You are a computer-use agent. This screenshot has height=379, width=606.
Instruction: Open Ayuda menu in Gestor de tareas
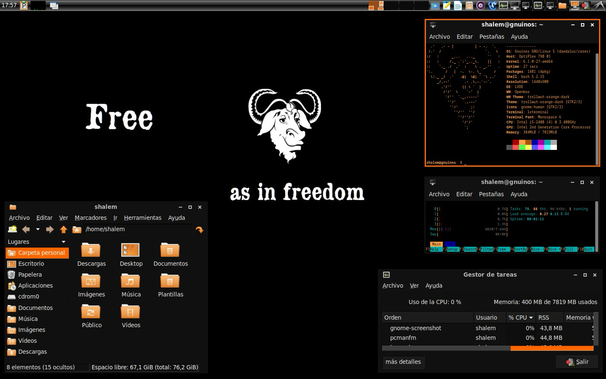click(x=434, y=286)
